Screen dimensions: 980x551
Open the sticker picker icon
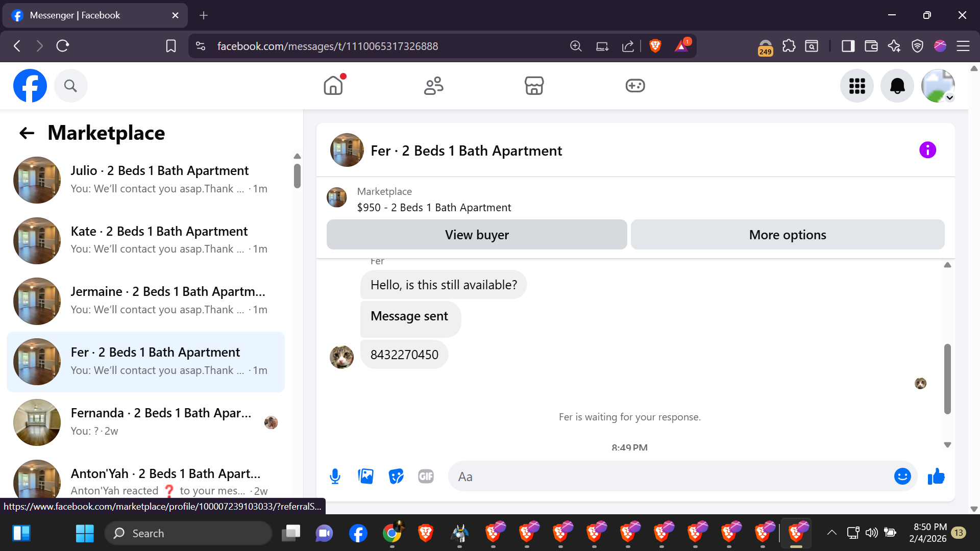(x=396, y=477)
